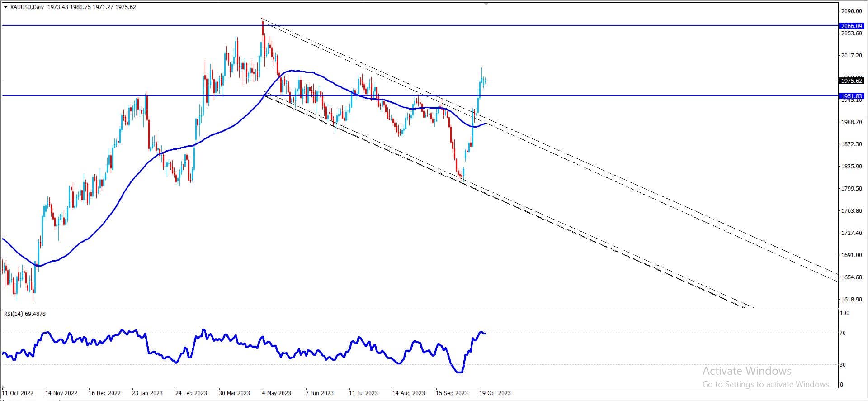Click the arrow beside XAUUSD,Daily title
868x401 pixels.
pos(5,7)
